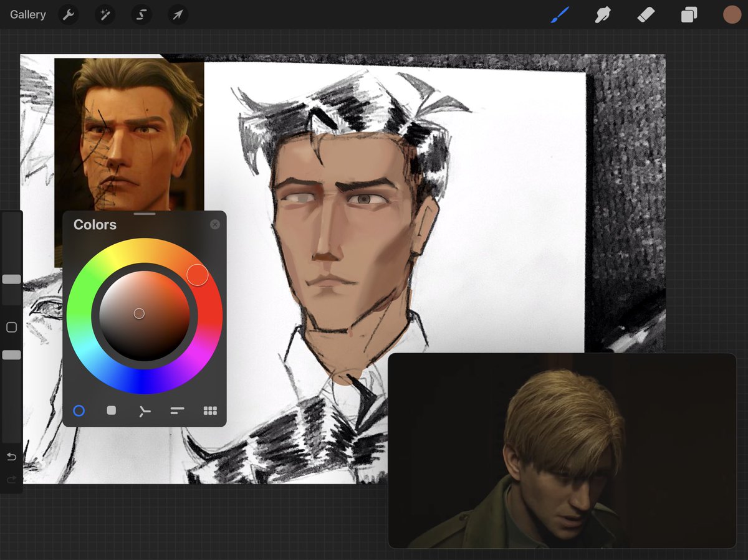This screenshot has height=560, width=748.
Task: Click the Colors panel title
Action: 95,225
